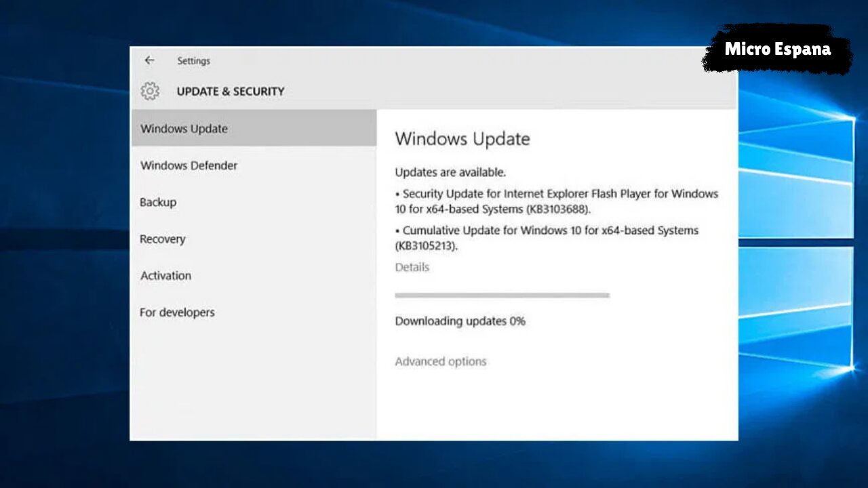This screenshot has width=868, height=488.
Task: Click the Update & Security gear icon
Action: coord(150,91)
